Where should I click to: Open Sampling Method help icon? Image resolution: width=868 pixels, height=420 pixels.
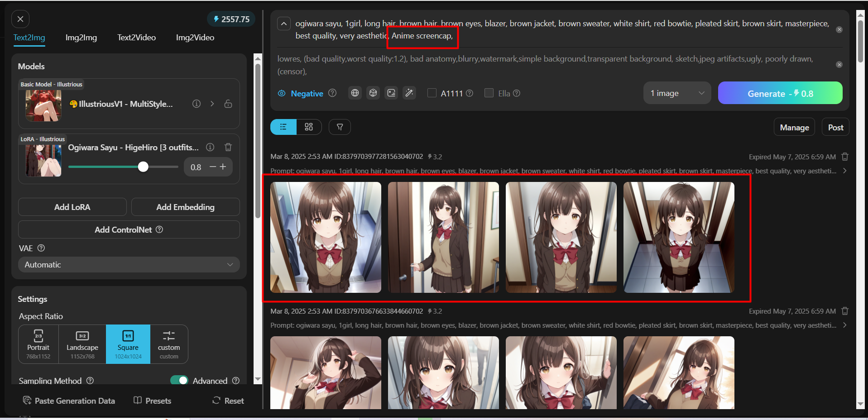click(90, 381)
